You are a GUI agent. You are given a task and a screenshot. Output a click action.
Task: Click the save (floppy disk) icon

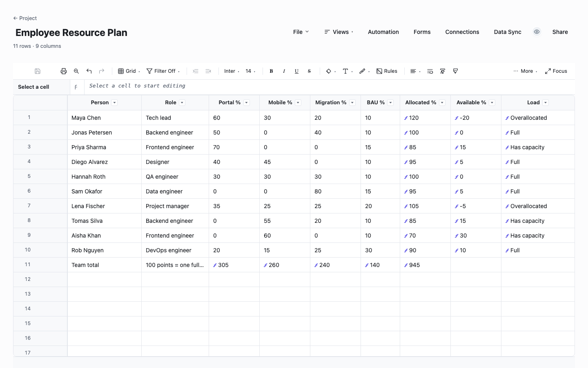[x=38, y=71]
